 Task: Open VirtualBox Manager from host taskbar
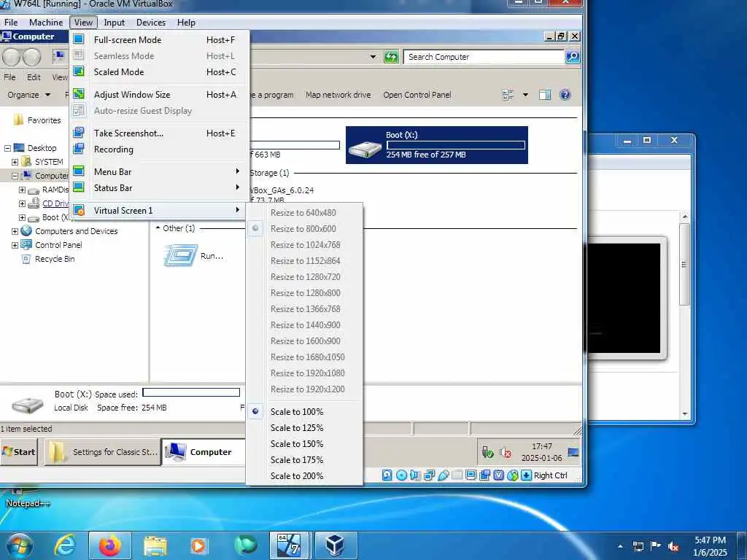coord(336,545)
